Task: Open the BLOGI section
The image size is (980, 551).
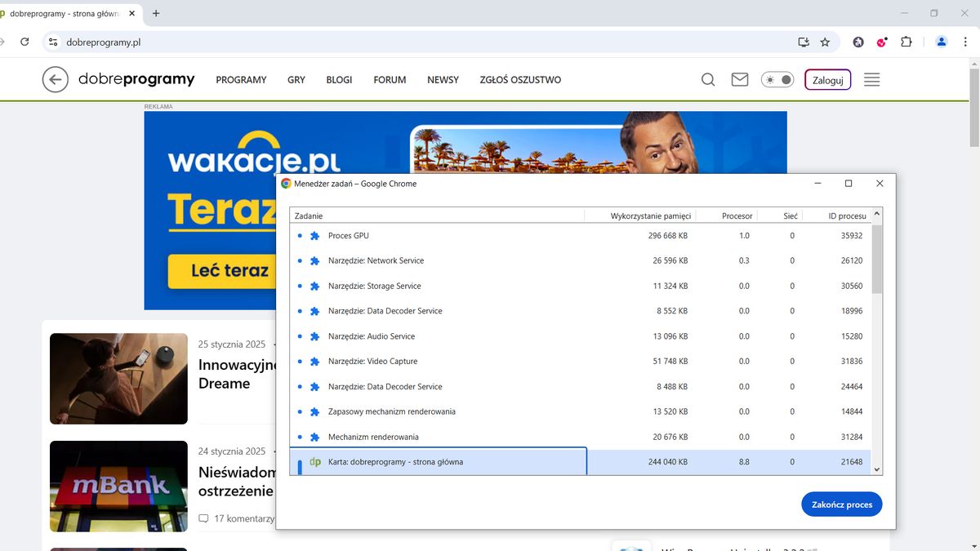Action: pyautogui.click(x=339, y=80)
